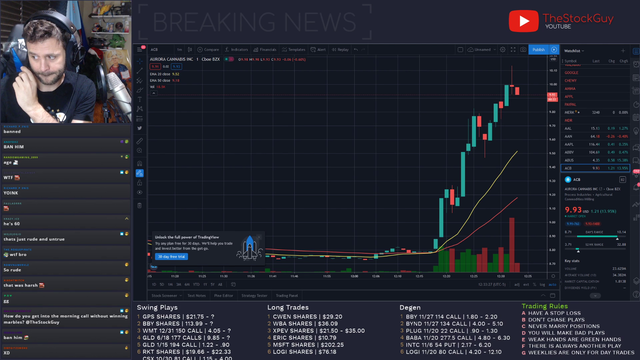640x360 pixels.
Task: Select the highlighted ACB watchlist row
Action: pos(596,168)
